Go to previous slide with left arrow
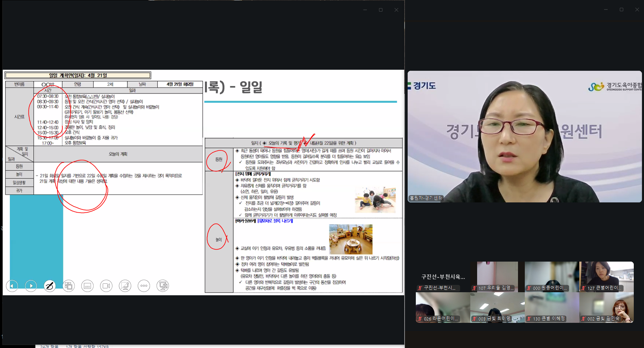The image size is (644, 348). pos(12,286)
